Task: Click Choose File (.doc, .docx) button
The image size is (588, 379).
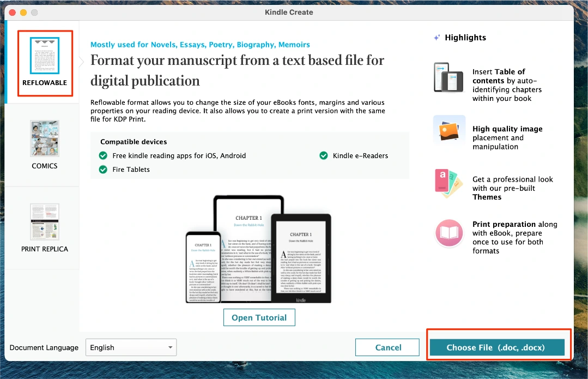Action: [497, 347]
